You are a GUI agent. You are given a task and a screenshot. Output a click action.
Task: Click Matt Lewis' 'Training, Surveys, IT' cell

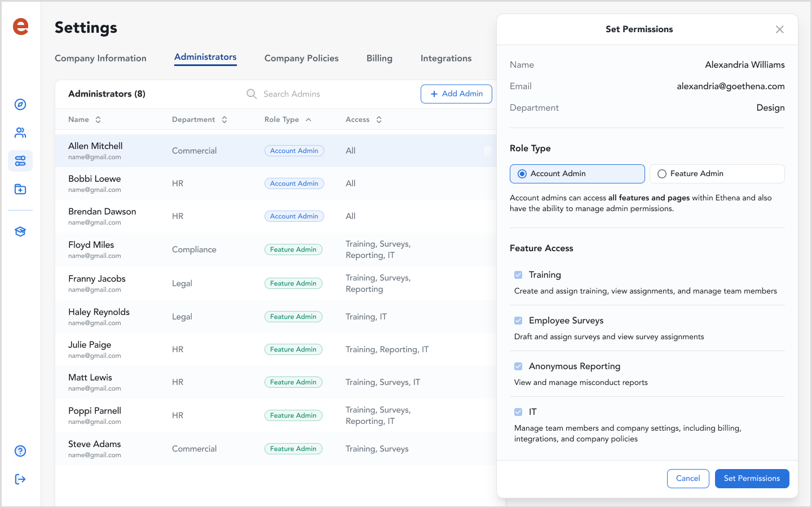383,382
